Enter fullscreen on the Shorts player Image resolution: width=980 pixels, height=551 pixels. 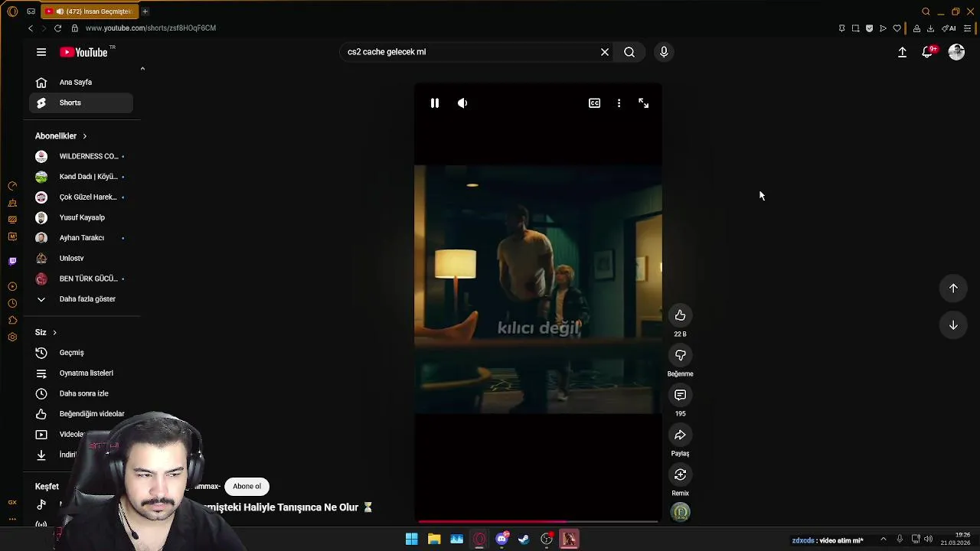pyautogui.click(x=643, y=103)
